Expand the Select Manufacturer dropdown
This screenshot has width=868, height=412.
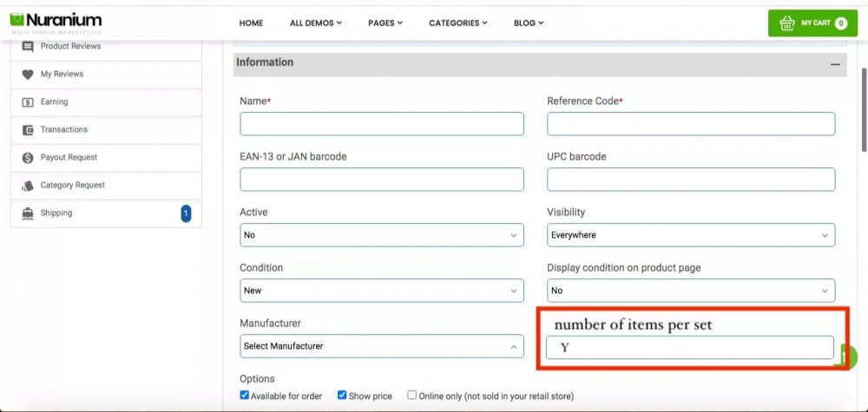pos(382,346)
